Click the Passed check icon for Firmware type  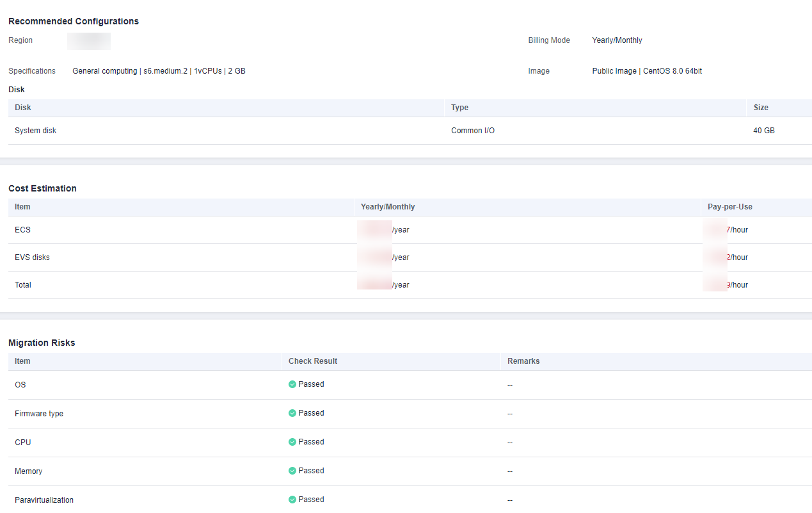pyautogui.click(x=292, y=414)
